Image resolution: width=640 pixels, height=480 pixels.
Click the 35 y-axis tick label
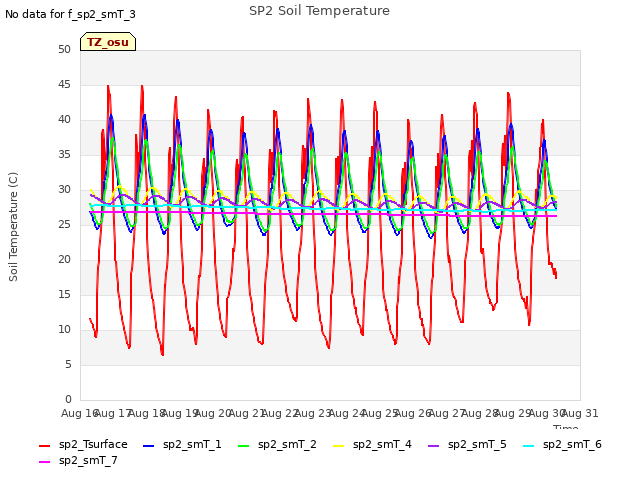[64, 154]
